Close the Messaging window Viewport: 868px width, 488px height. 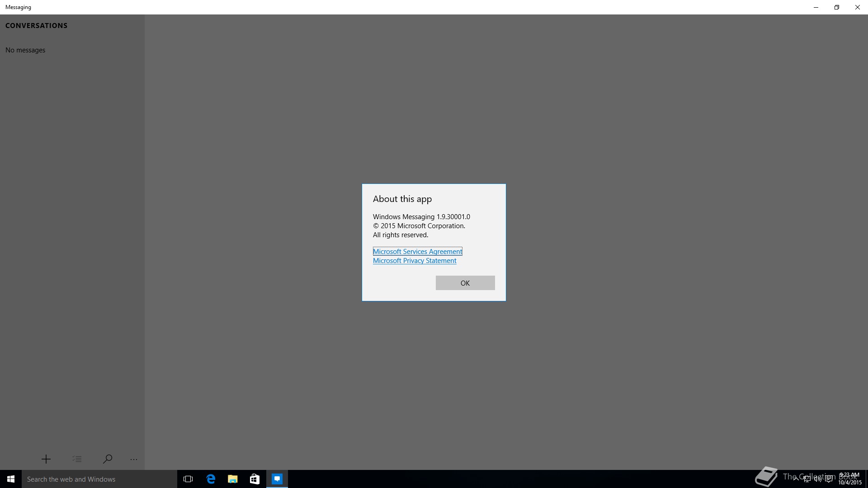point(858,7)
